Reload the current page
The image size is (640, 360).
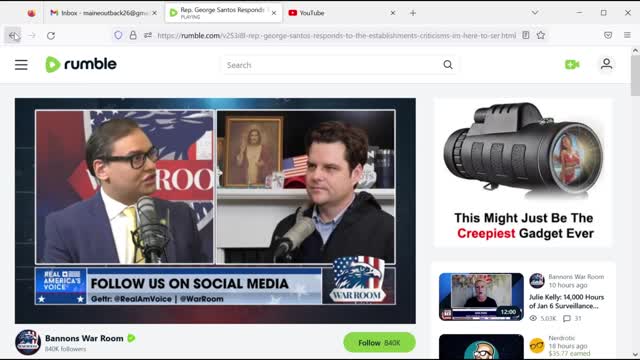pyautogui.click(x=51, y=36)
